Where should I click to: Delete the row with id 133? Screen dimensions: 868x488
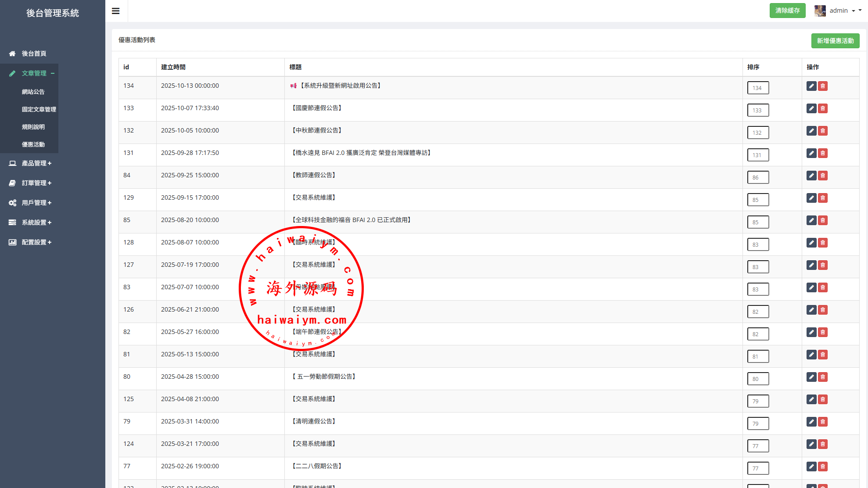(823, 108)
